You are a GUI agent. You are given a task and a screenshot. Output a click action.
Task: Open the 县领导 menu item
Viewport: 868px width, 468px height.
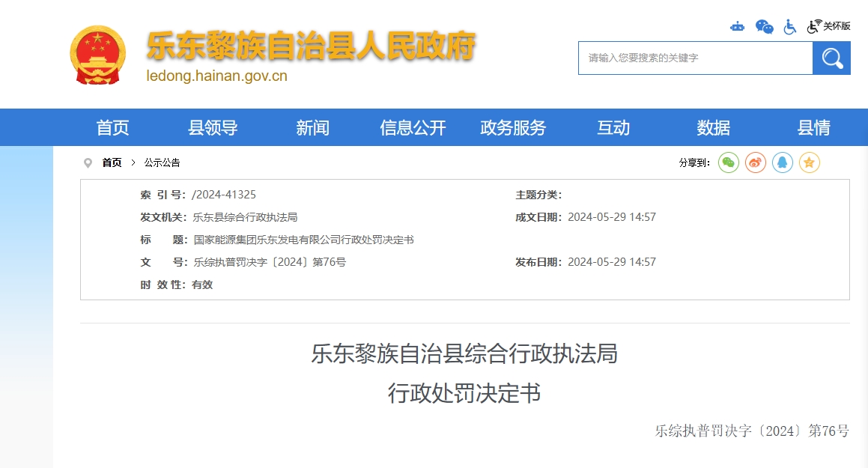213,128
